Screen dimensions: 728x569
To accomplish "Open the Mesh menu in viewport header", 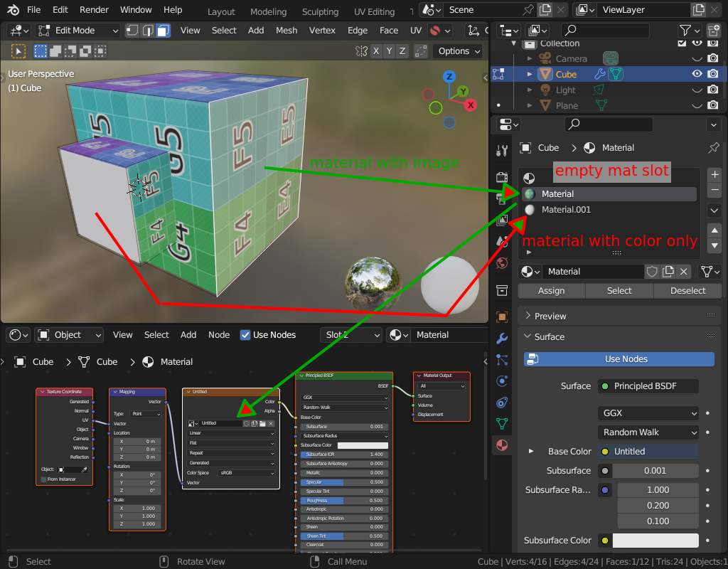I will point(287,31).
